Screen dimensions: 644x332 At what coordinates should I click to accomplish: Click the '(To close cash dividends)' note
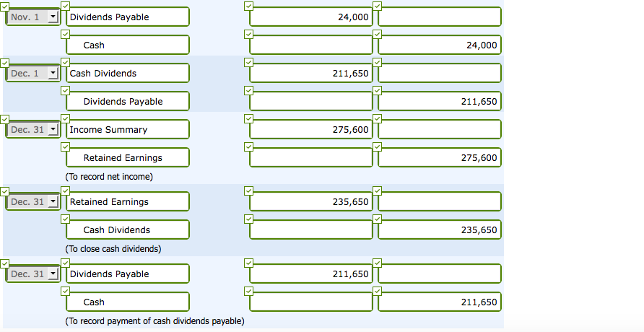[113, 249]
